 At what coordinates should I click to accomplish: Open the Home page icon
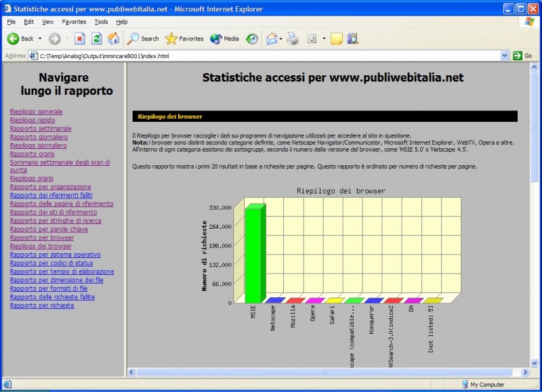113,39
